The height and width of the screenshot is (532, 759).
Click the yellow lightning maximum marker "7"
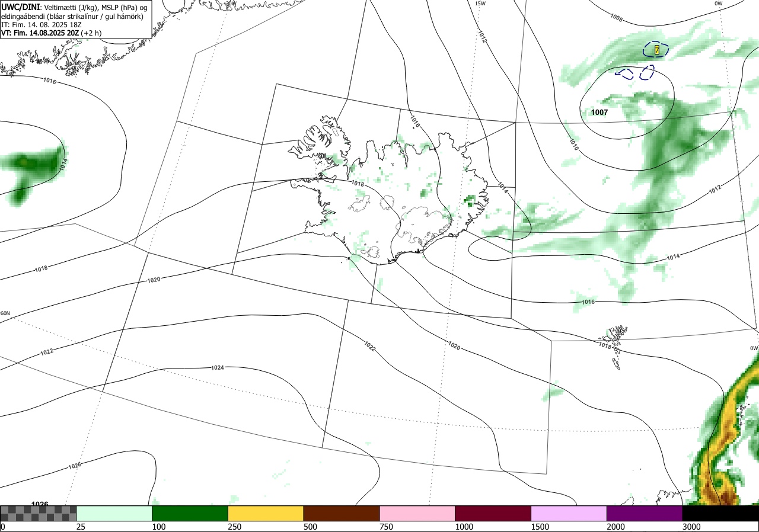point(657,50)
